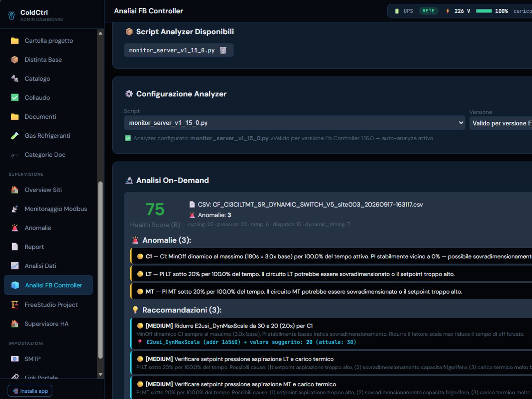
Task: Click the Verificare setpoint aspirazione LT recommendation
Action: coord(331,363)
